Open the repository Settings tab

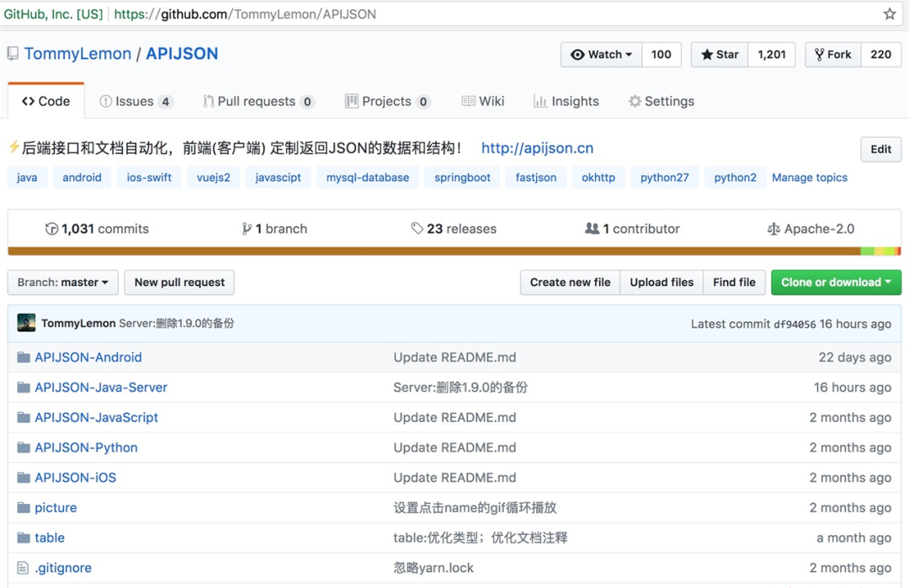662,102
